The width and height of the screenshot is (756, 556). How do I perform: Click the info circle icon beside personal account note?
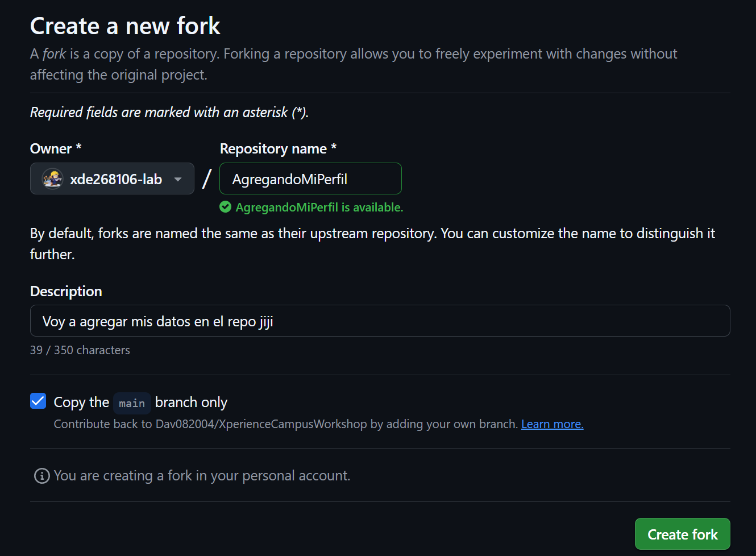coord(41,476)
